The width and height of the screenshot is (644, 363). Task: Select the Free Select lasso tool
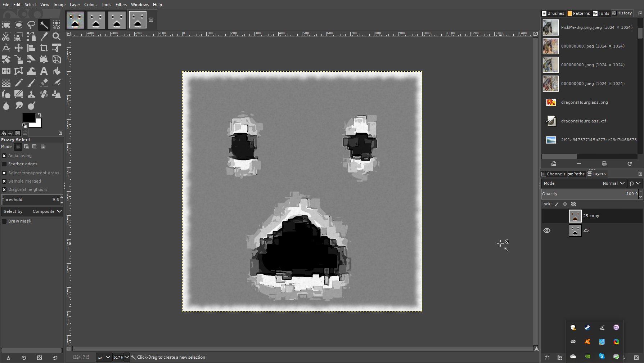pos(31,25)
